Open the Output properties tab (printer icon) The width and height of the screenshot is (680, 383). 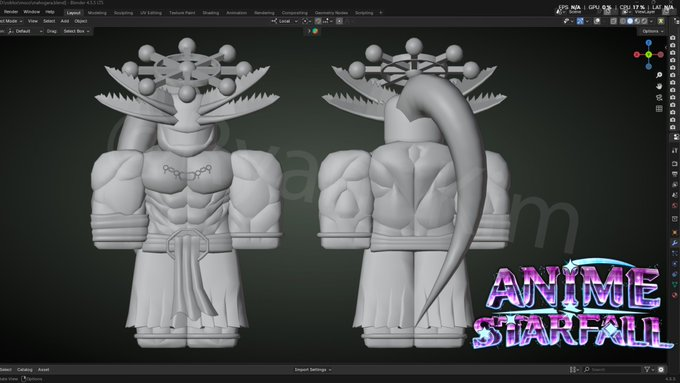(674, 174)
